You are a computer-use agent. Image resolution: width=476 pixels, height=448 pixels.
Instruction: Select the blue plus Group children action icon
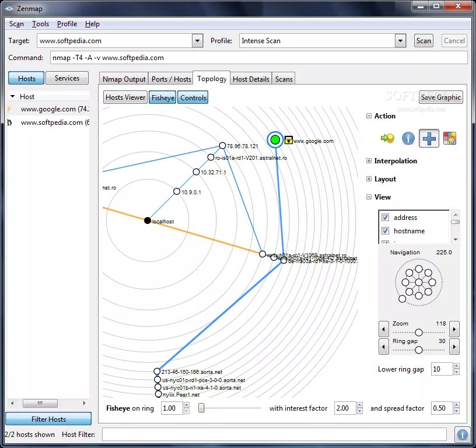click(x=429, y=138)
